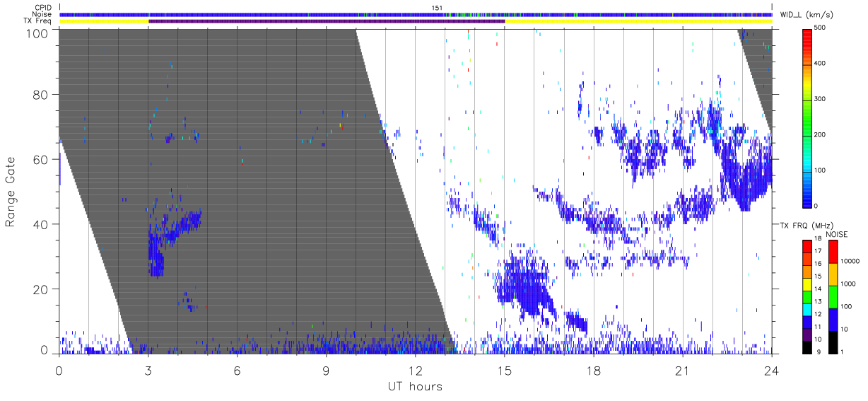Click the blue Noise bar strip
Screen dimensions: 868x401
416,14
